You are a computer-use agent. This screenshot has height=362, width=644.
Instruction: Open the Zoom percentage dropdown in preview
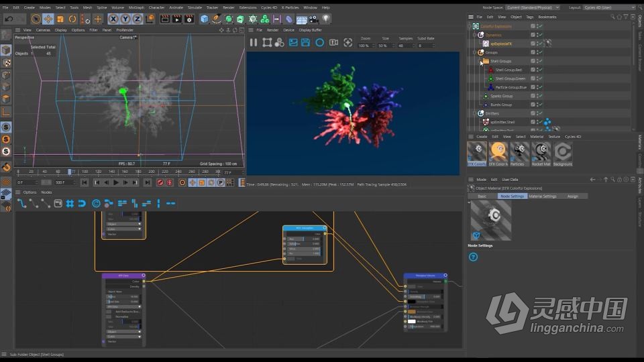[x=366, y=46]
